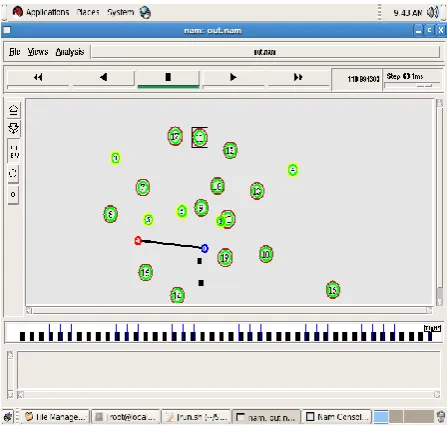This screenshot has height=426, width=447.
Task: Select the boxed node beside node 17
Action: [x=200, y=137]
